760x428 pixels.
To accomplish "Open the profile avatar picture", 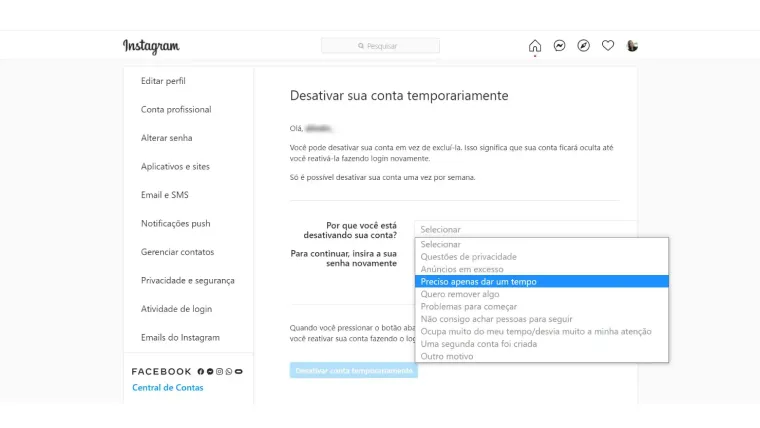I will click(632, 46).
